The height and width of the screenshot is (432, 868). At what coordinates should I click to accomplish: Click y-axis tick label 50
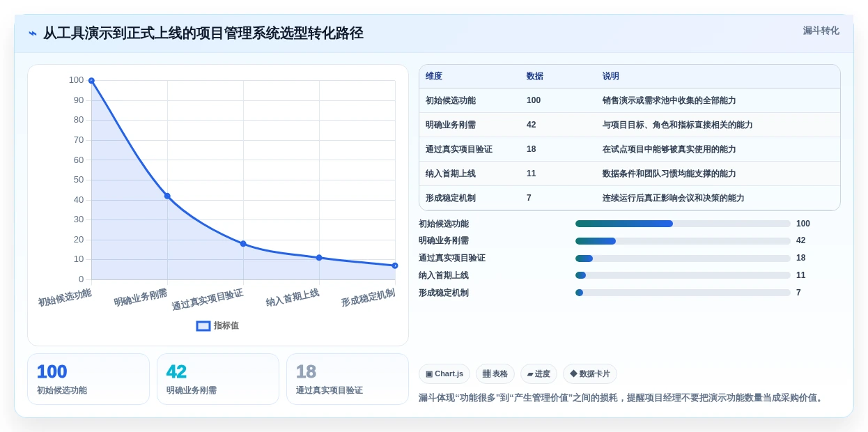click(79, 180)
